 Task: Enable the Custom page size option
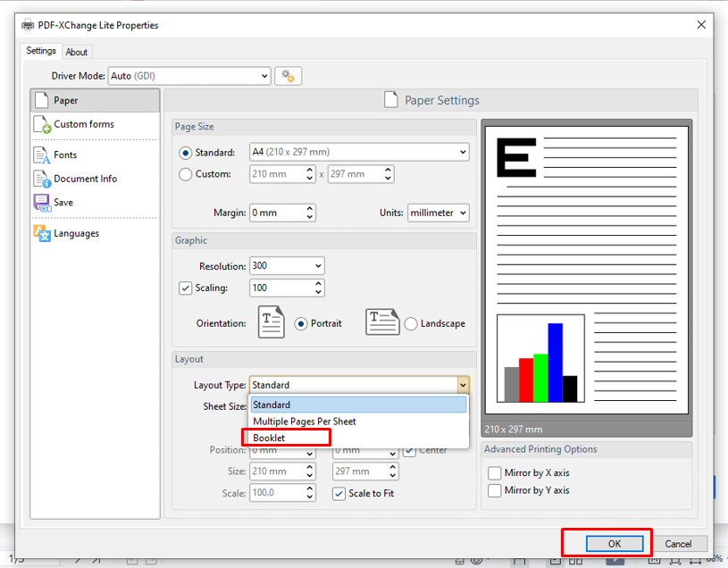tap(188, 173)
